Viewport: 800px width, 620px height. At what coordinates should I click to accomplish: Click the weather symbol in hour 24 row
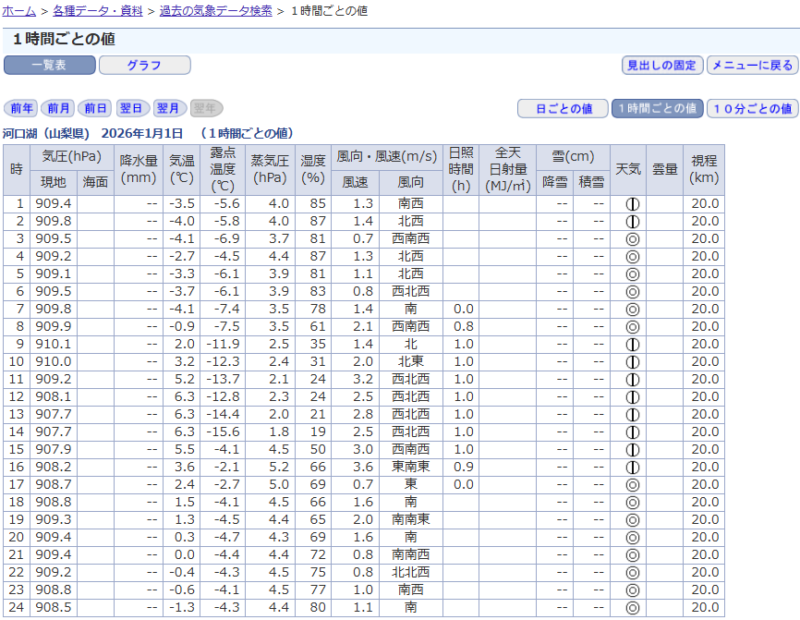631,607
